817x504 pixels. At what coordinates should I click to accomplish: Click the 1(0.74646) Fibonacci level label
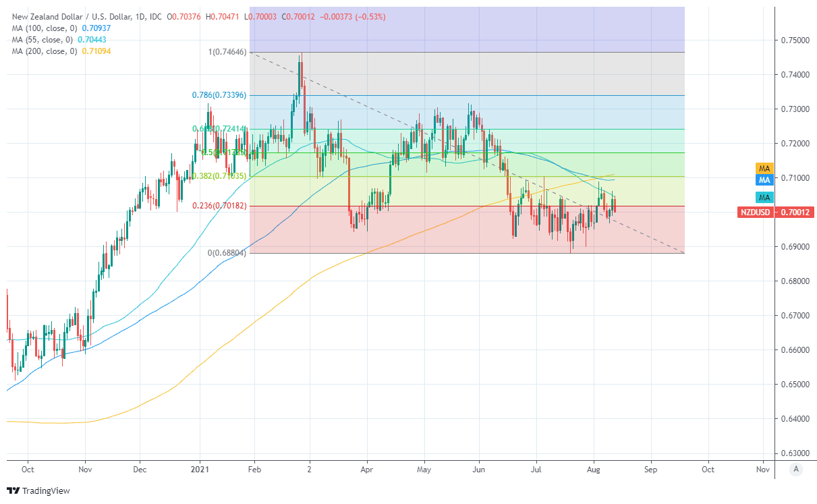tap(227, 52)
